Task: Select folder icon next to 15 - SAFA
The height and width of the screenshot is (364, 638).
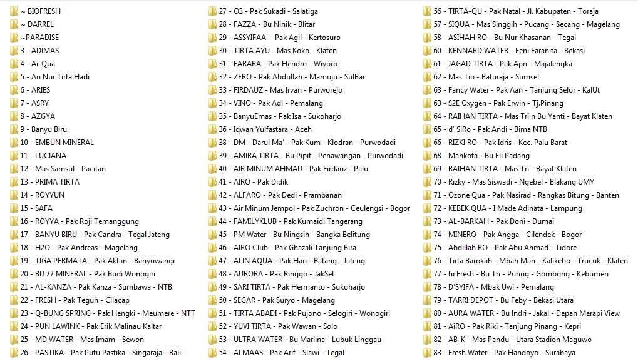Action: pos(14,208)
